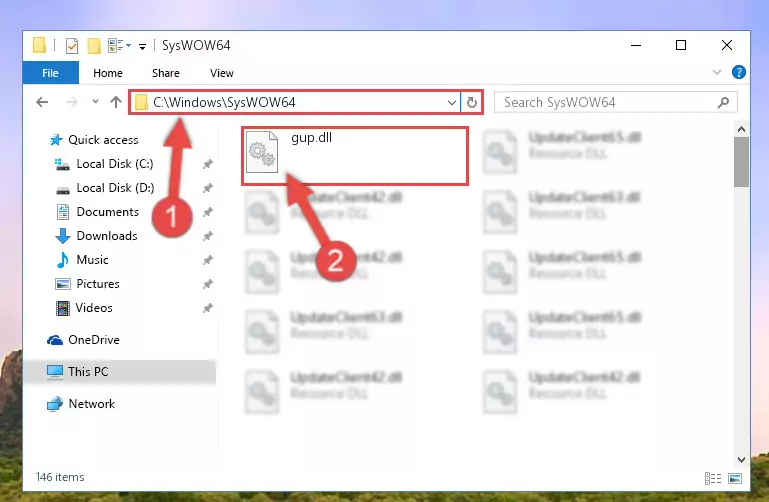Open Local Disk (C:) in sidebar
This screenshot has height=502, width=769.
click(115, 164)
